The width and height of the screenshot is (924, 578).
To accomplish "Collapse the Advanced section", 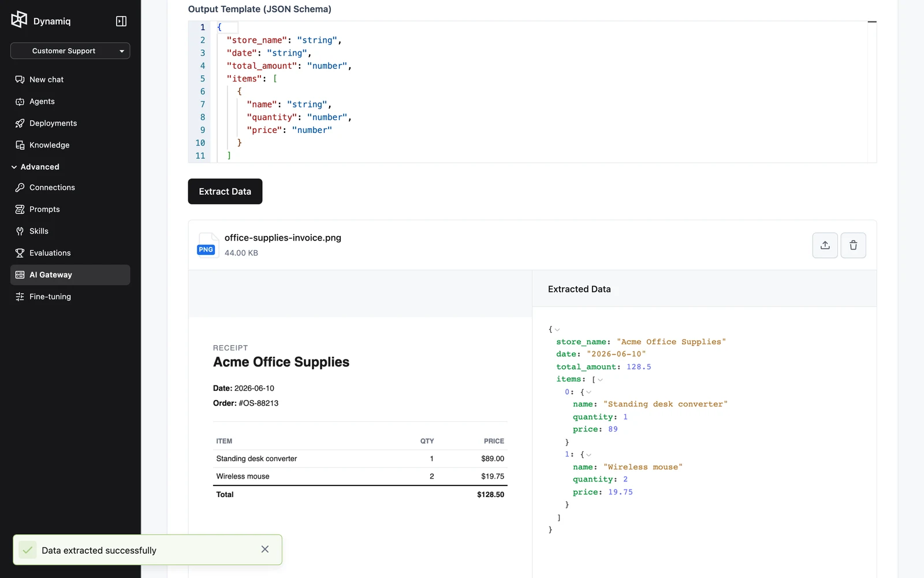I will [x=35, y=167].
